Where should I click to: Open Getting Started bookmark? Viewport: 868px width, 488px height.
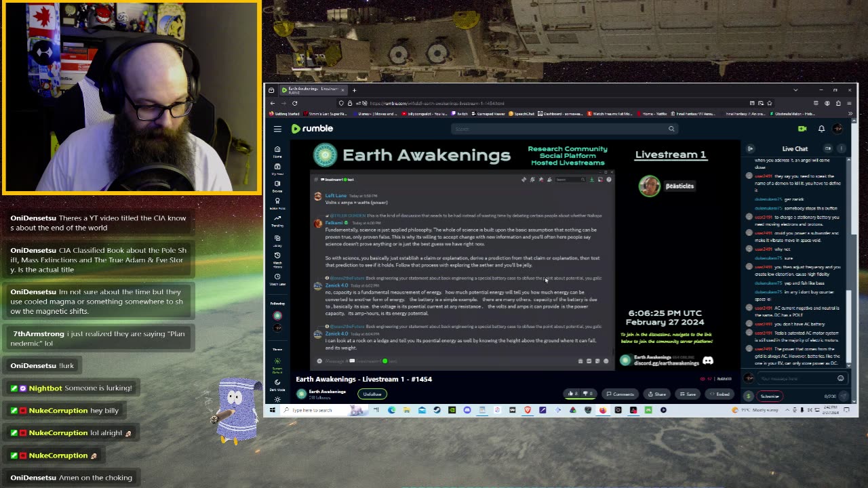tap(284, 114)
